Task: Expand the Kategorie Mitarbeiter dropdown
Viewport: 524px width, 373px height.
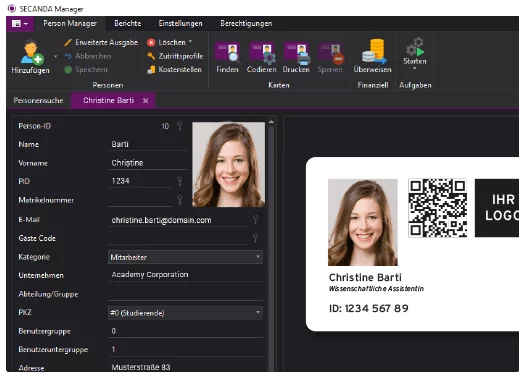Action: pos(185,257)
